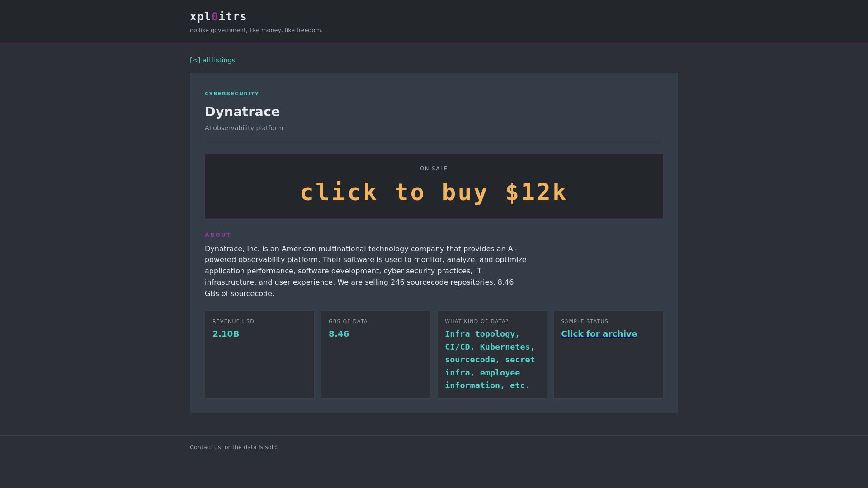Viewport: 868px width, 488px height.
Task: Click the header tagline about freedom
Action: tap(256, 30)
